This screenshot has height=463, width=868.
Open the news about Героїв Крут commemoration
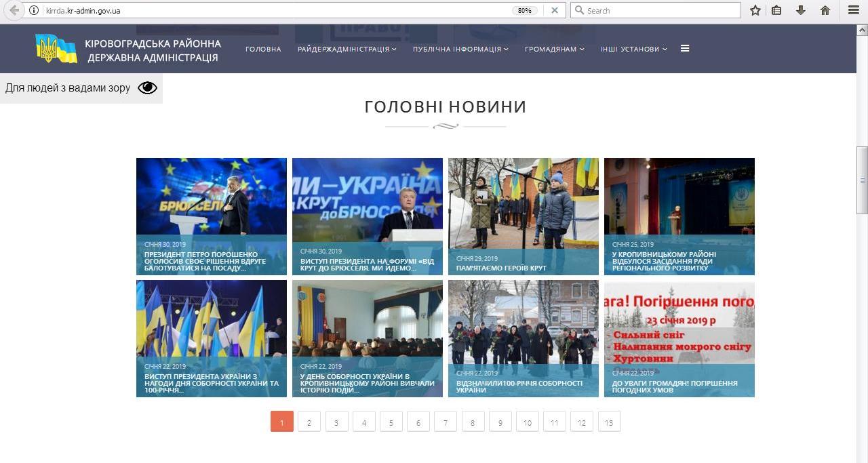tap(523, 216)
